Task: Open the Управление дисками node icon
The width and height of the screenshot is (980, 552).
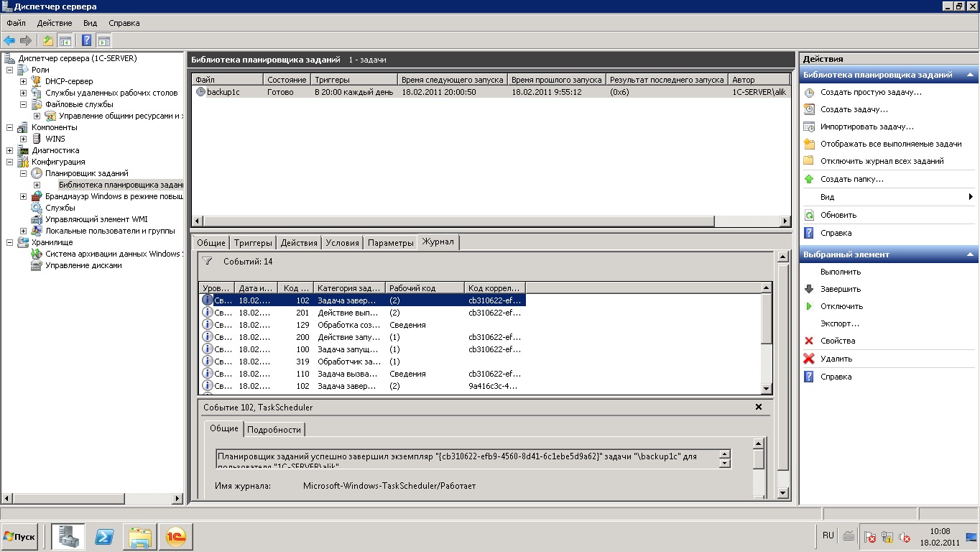Action: [x=37, y=265]
